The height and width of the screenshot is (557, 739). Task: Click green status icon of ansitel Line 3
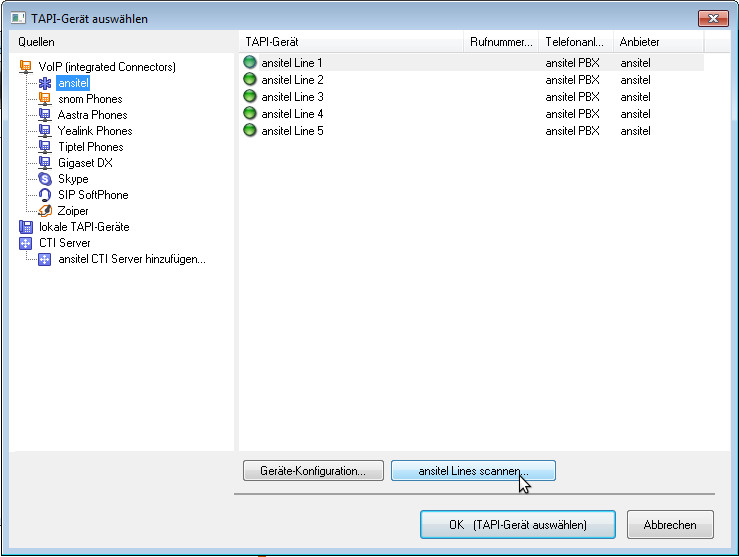pos(250,97)
